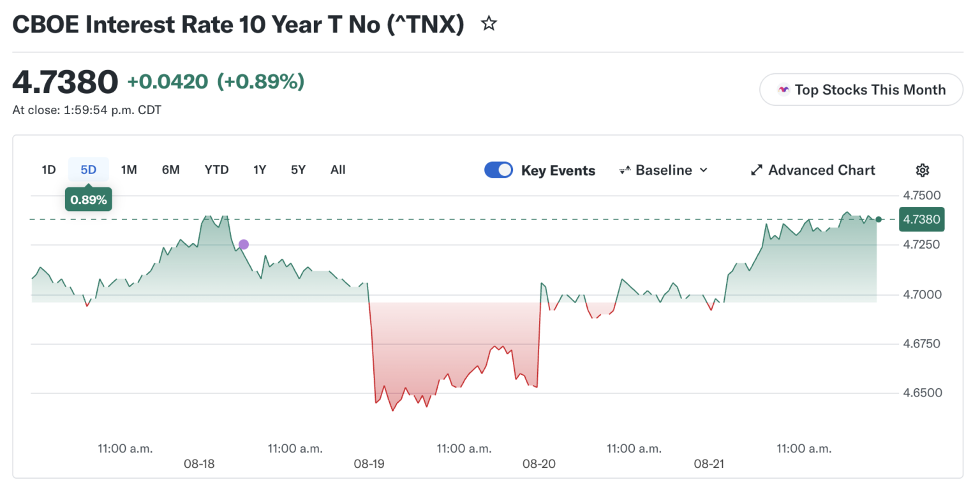Click the expand arrows icon for Advanced Chart

tap(757, 170)
